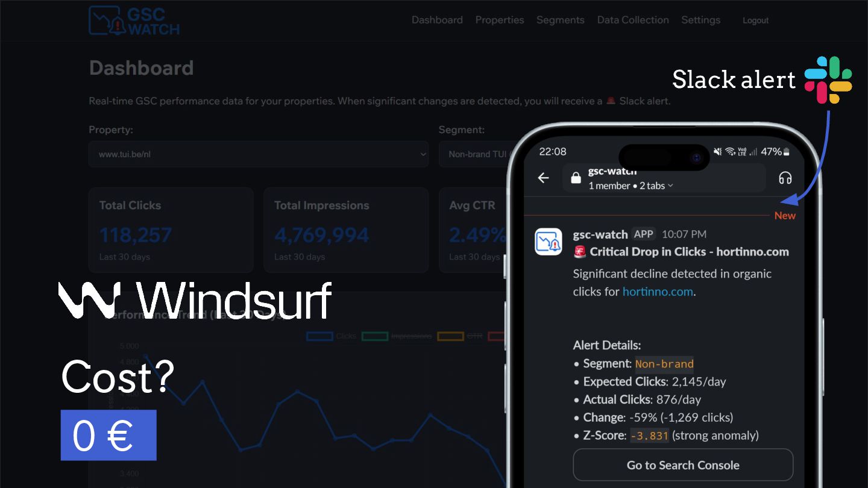Tap the 1 member channel subtitle

coord(609,186)
